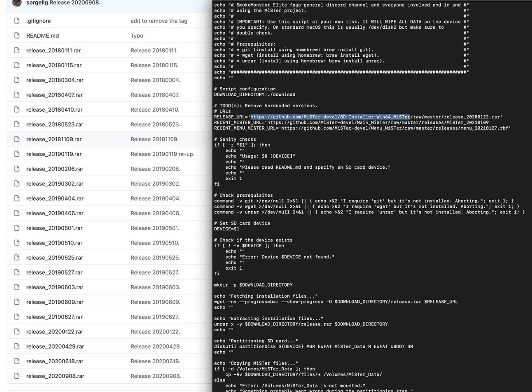Click file icon beside release_20190206.rar
532x392 pixels.
(x=16, y=169)
